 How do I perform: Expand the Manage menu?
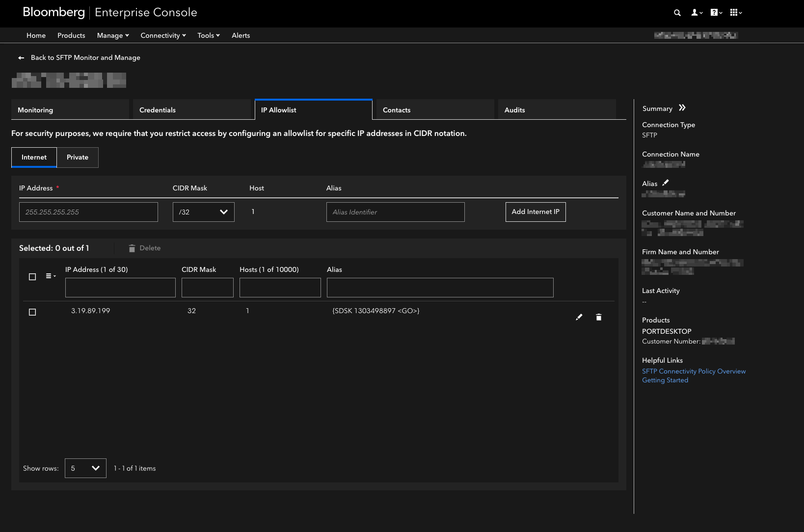coord(113,35)
